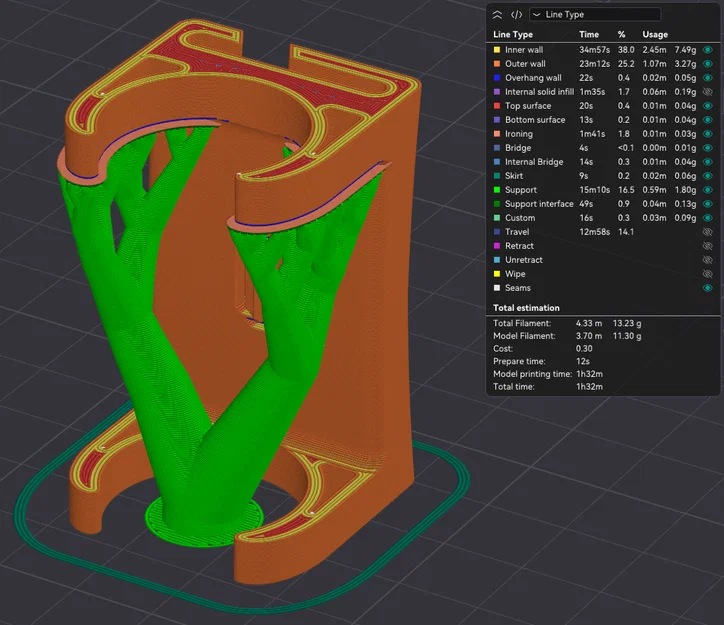Show Internal solid infill lines
Viewport: 724px width, 625px height.
[707, 92]
